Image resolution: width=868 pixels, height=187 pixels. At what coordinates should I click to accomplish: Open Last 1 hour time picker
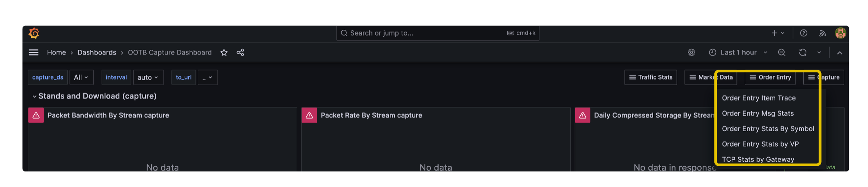(x=738, y=52)
